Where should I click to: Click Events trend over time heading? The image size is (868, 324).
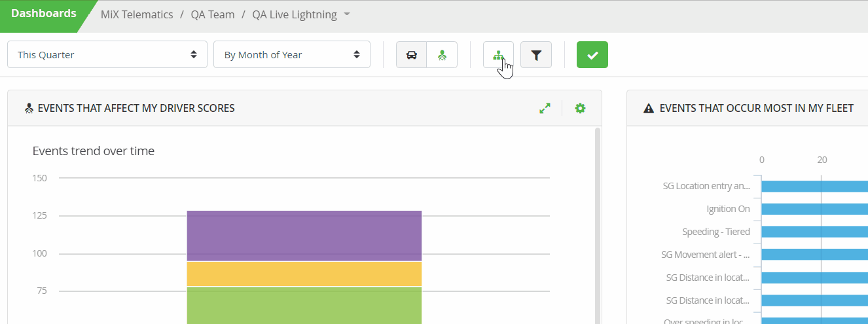[x=94, y=151]
